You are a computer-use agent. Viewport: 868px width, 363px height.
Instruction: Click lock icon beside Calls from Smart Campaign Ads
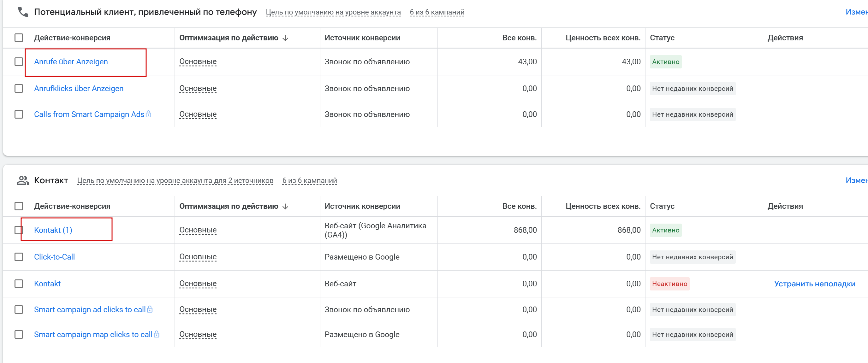(x=149, y=114)
